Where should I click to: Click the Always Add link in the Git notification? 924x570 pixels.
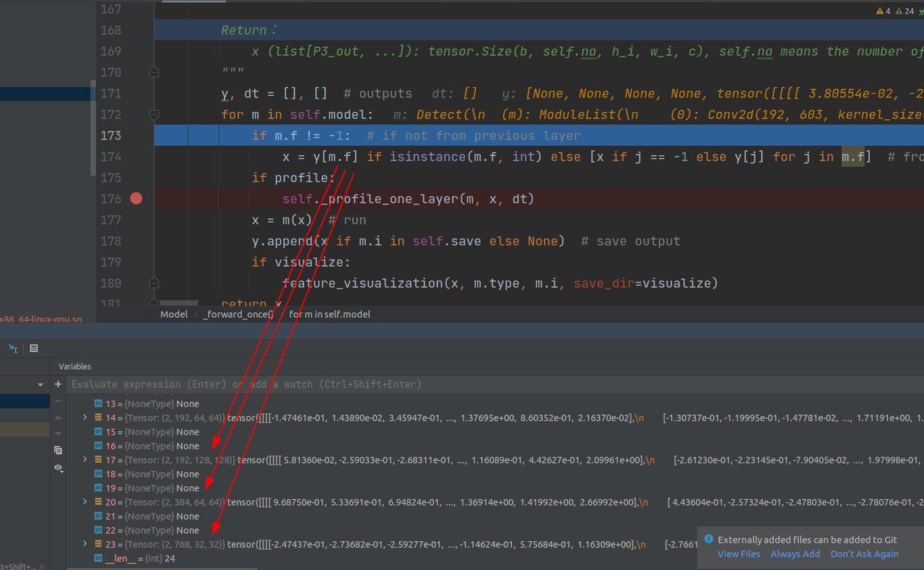point(795,553)
